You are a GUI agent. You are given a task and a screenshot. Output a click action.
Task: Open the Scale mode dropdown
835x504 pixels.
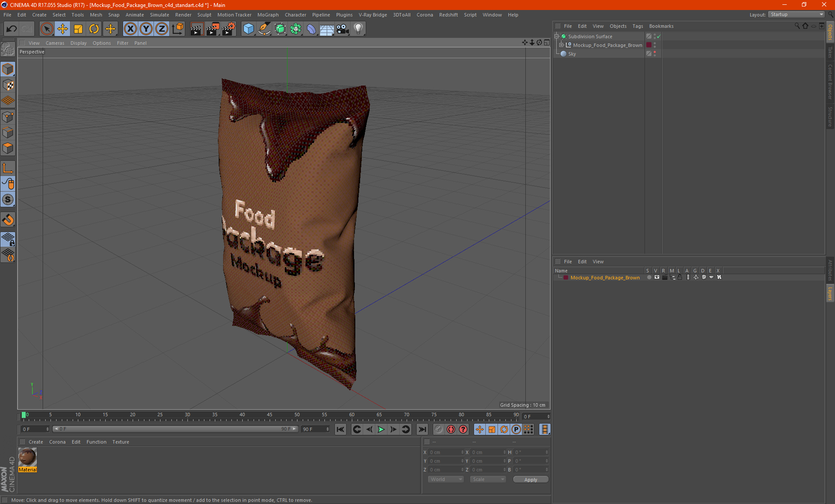click(488, 479)
